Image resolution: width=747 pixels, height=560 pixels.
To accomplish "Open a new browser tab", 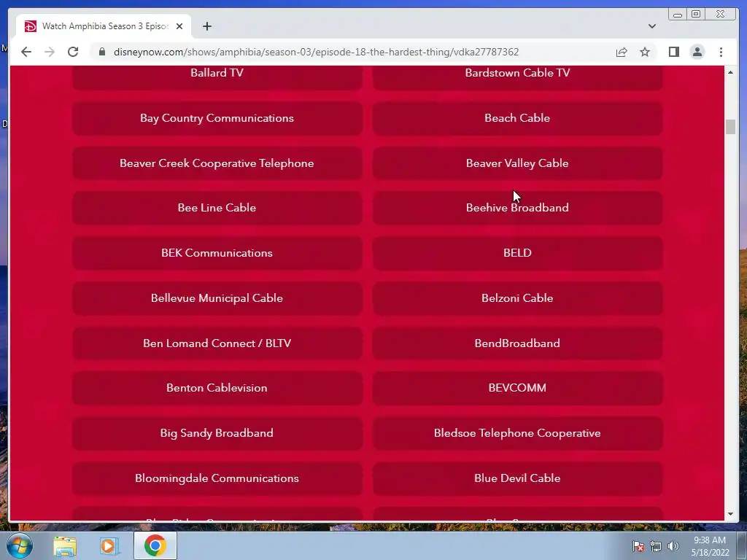I will [x=206, y=26].
